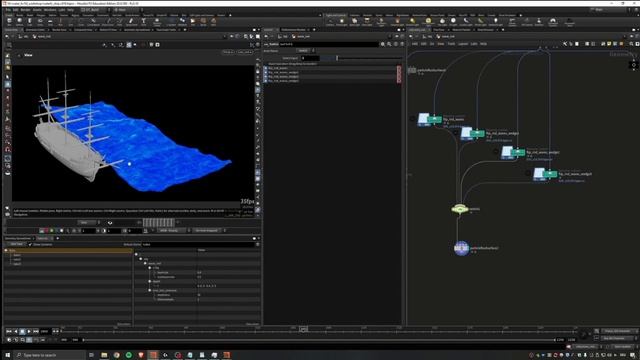The image size is (640, 360).
Task: Play the animation forward
Action: pyautogui.click(x=29, y=331)
